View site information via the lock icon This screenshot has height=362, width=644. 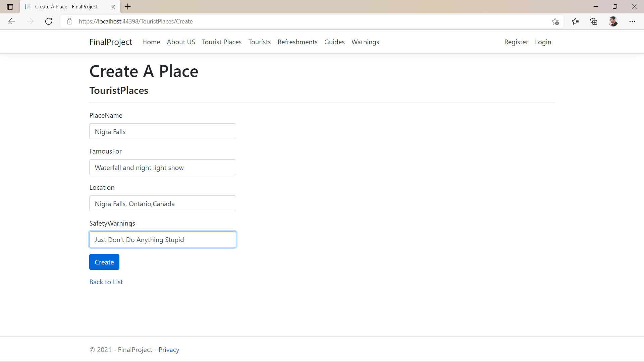click(x=69, y=21)
